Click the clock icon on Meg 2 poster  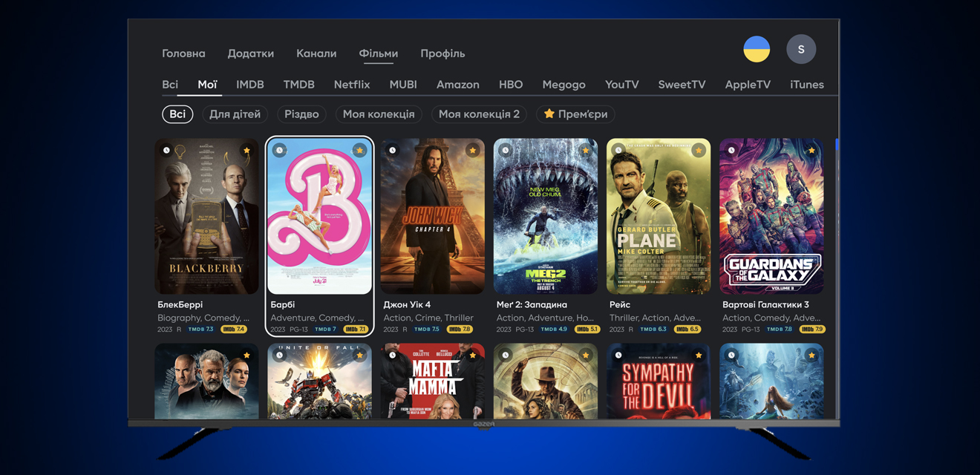tap(506, 151)
